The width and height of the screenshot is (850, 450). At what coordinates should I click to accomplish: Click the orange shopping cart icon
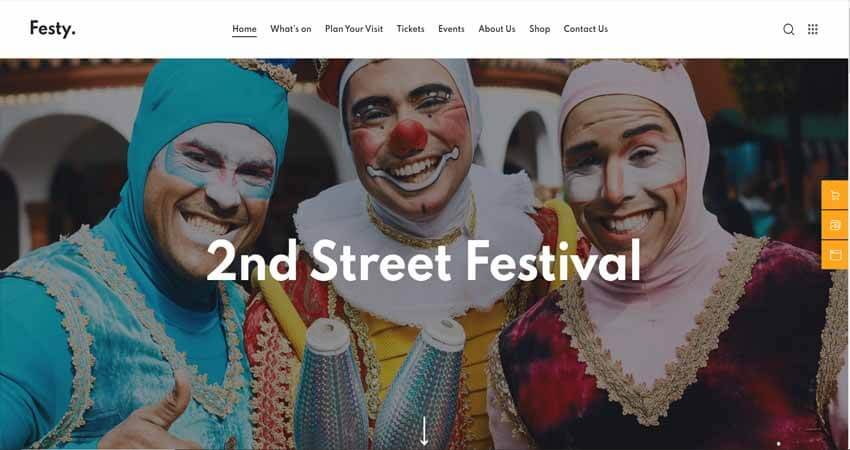click(x=835, y=196)
